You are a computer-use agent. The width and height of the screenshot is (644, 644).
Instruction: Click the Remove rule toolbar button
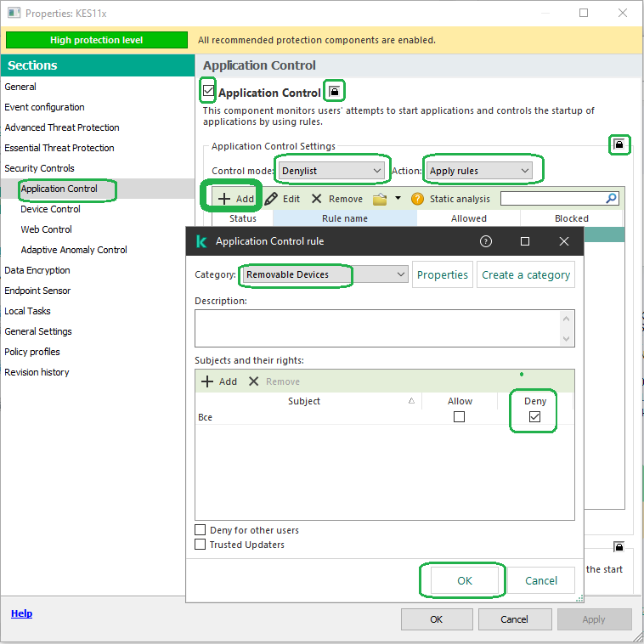click(x=336, y=199)
